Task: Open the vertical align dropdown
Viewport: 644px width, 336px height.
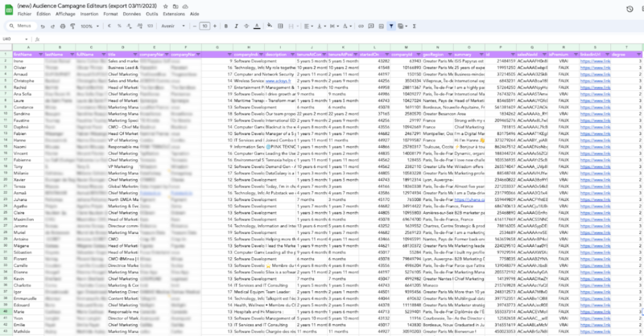Action: [321, 27]
